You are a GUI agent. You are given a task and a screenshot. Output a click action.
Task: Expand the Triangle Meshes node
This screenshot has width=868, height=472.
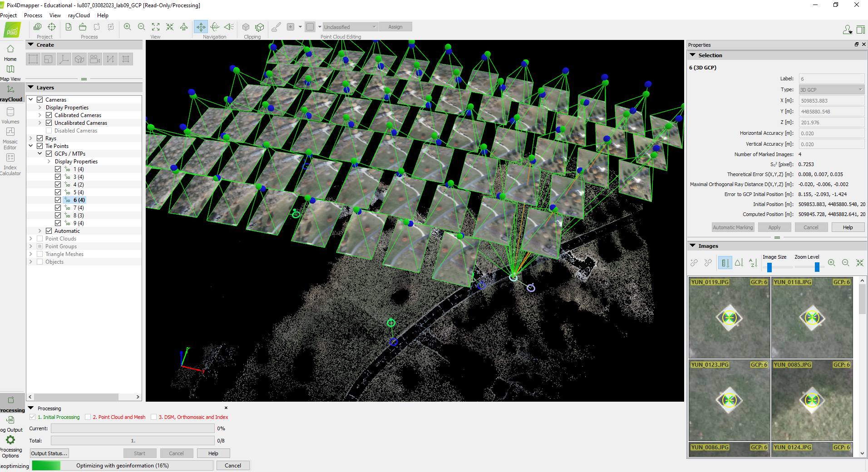[31, 254]
